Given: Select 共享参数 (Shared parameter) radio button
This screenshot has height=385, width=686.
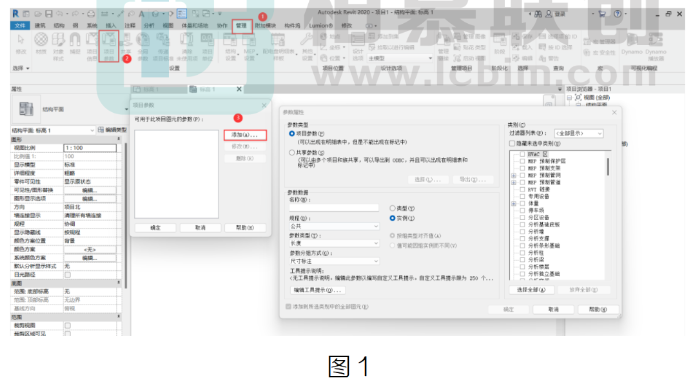Looking at the screenshot, I should click(x=292, y=153).
